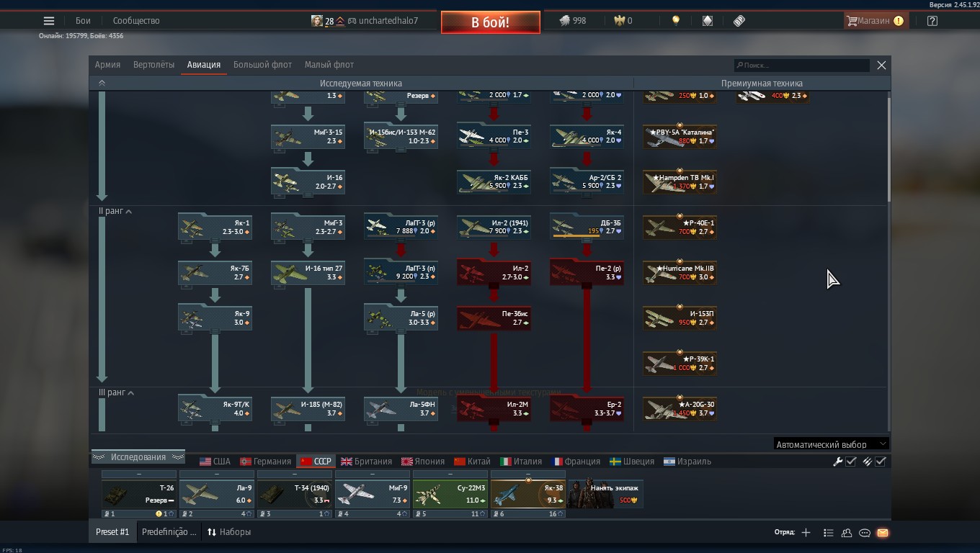The height and width of the screenshot is (553, 980).
Task: Toggle the wrench auto-repair checkbox
Action: click(851, 462)
